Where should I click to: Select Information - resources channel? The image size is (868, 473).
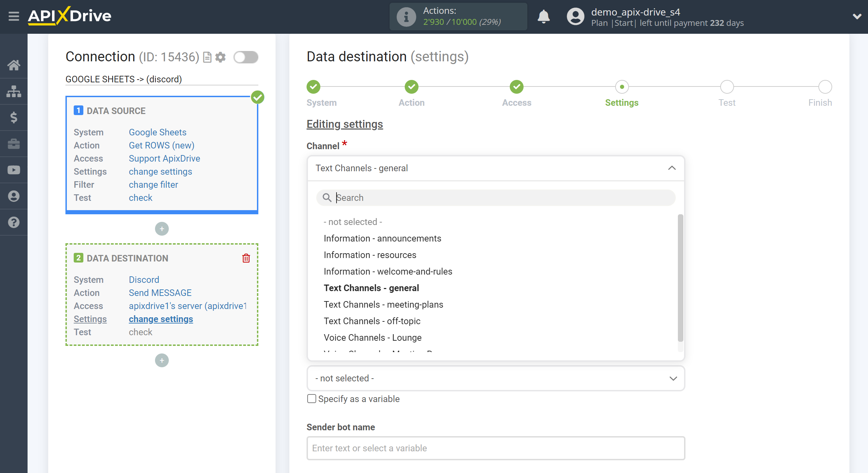pos(370,255)
